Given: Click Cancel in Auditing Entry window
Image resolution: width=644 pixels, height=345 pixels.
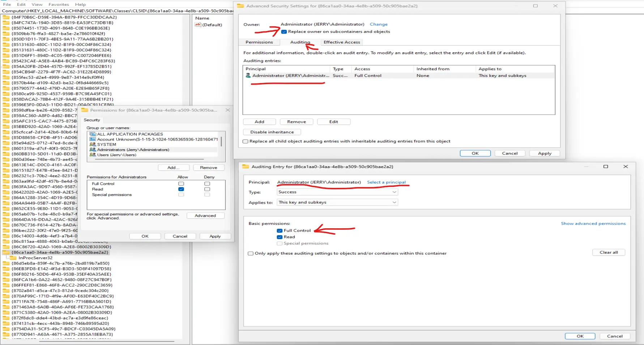Looking at the screenshot, I should click(615, 336).
